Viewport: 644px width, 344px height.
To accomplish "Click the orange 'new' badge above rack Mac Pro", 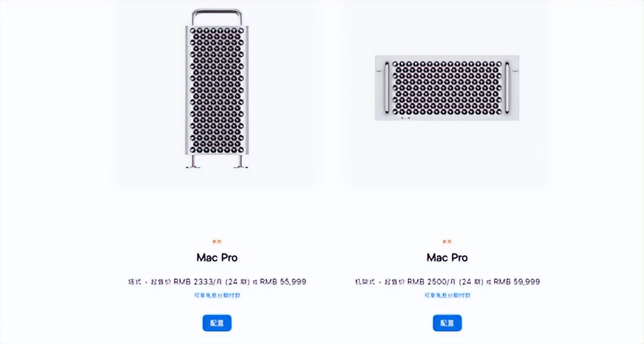I will point(447,241).
